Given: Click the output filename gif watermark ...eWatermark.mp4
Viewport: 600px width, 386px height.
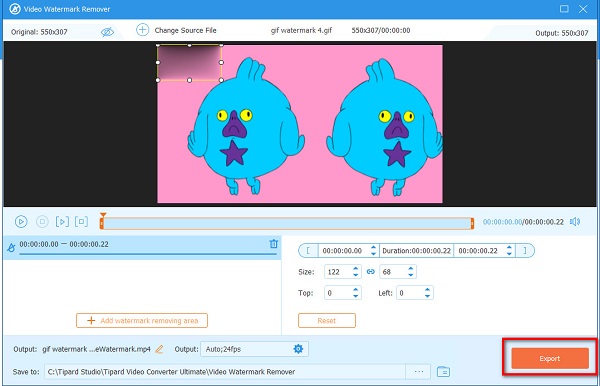Looking at the screenshot, I should (x=96, y=349).
